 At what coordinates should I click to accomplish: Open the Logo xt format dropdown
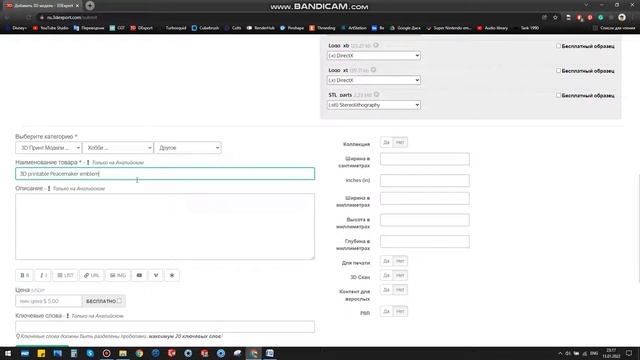(373, 80)
